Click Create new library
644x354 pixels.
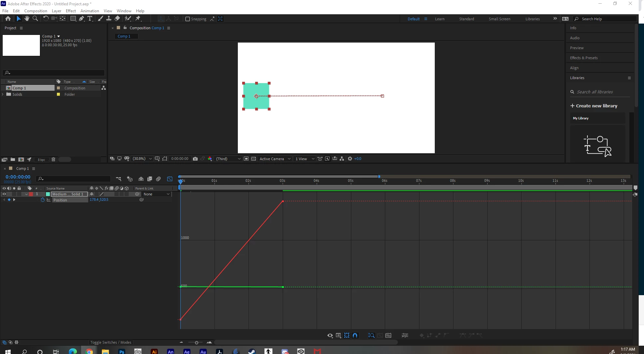pyautogui.click(x=594, y=106)
